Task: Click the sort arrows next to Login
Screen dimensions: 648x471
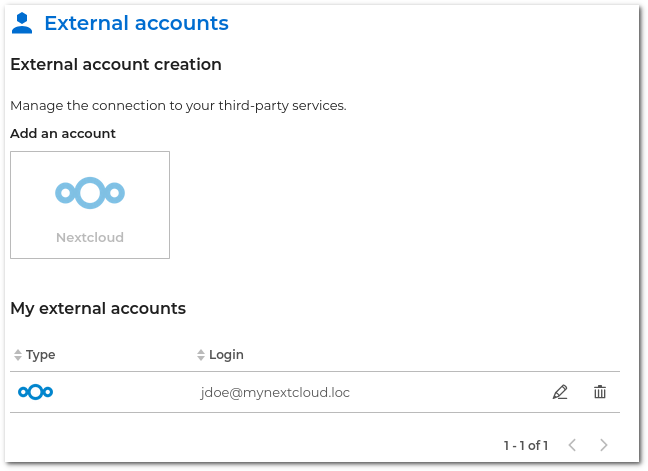Action: 200,355
